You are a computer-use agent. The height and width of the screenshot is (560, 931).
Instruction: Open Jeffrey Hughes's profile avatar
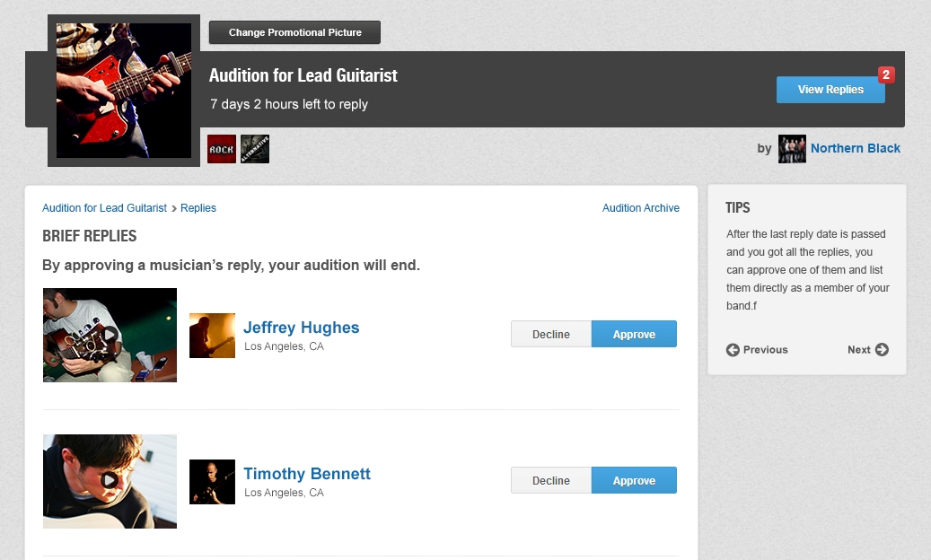click(x=212, y=335)
